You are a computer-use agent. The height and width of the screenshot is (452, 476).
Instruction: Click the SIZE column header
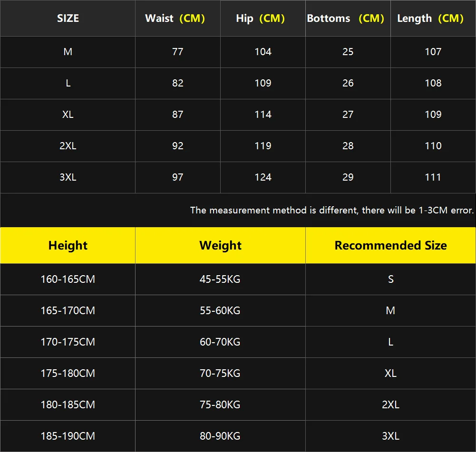[x=68, y=18]
